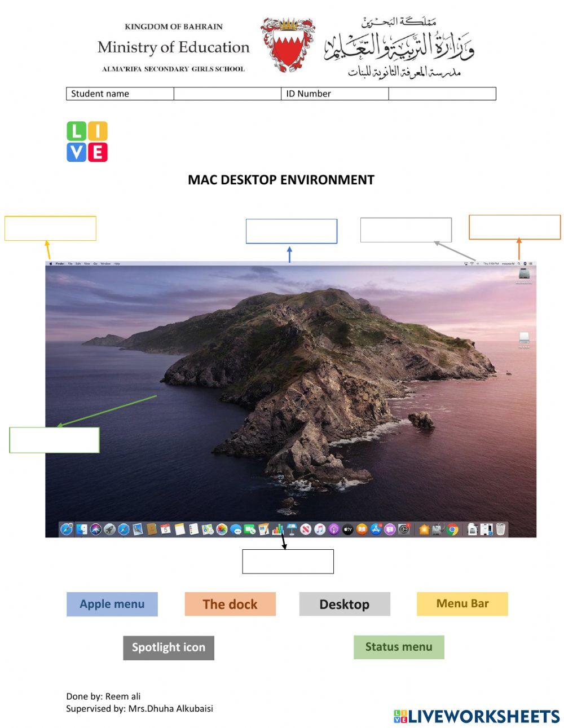Click the Notification Center icon
The height and width of the screenshot is (728, 564).
tap(532, 263)
